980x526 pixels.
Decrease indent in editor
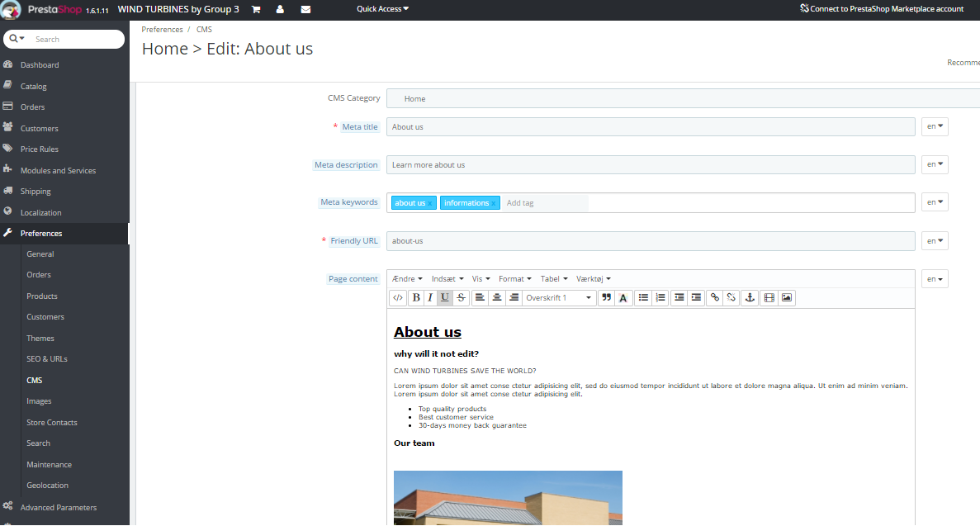coord(679,298)
